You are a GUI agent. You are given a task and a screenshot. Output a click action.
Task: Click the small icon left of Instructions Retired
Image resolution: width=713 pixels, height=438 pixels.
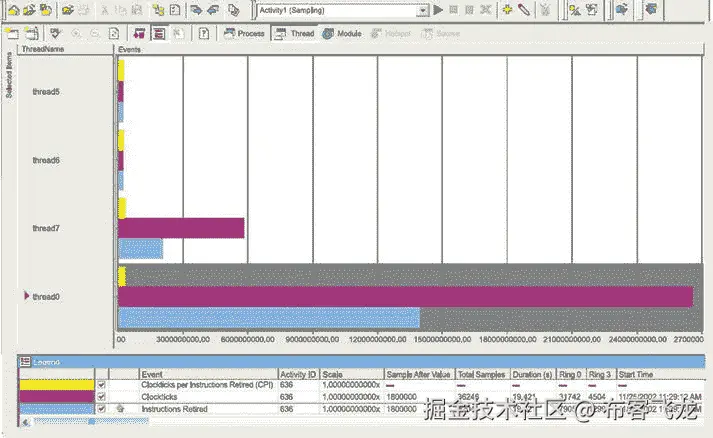pos(120,408)
